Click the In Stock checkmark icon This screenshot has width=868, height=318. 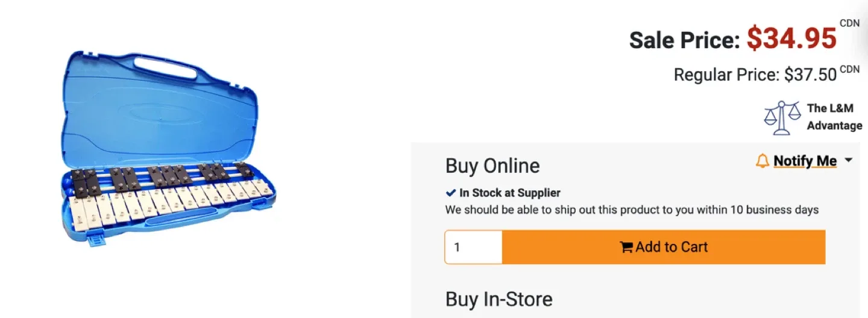[x=450, y=193]
